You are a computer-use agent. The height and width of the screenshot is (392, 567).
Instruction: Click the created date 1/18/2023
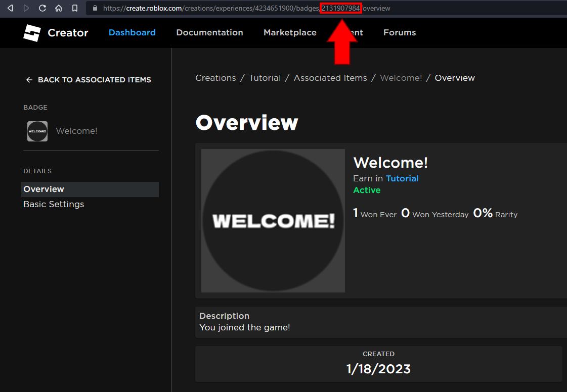tap(379, 369)
